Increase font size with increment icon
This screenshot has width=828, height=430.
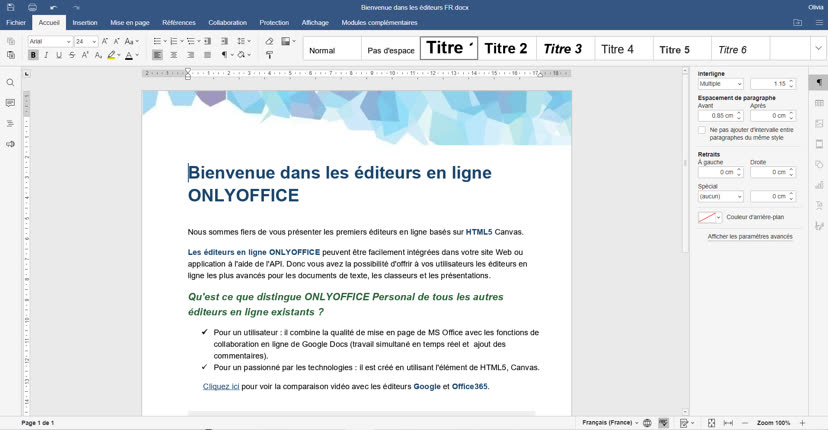coord(105,41)
